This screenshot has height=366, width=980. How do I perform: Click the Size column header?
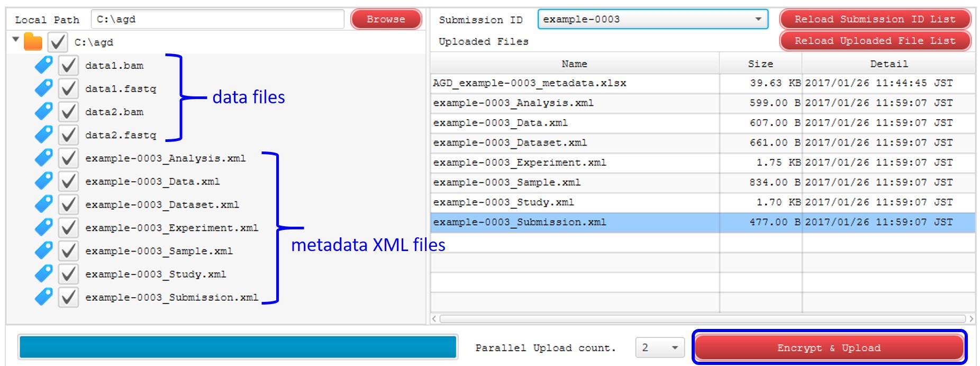[760, 64]
